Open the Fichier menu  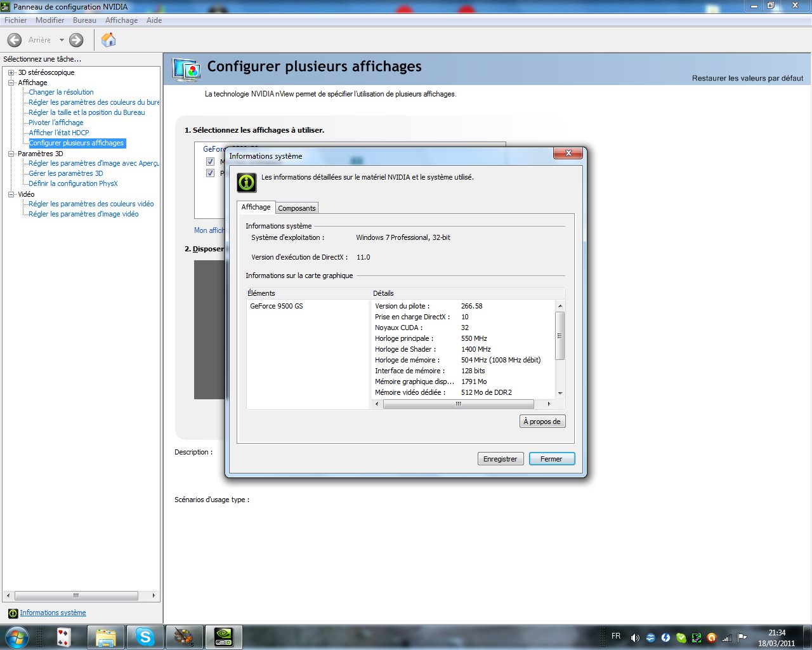[15, 20]
